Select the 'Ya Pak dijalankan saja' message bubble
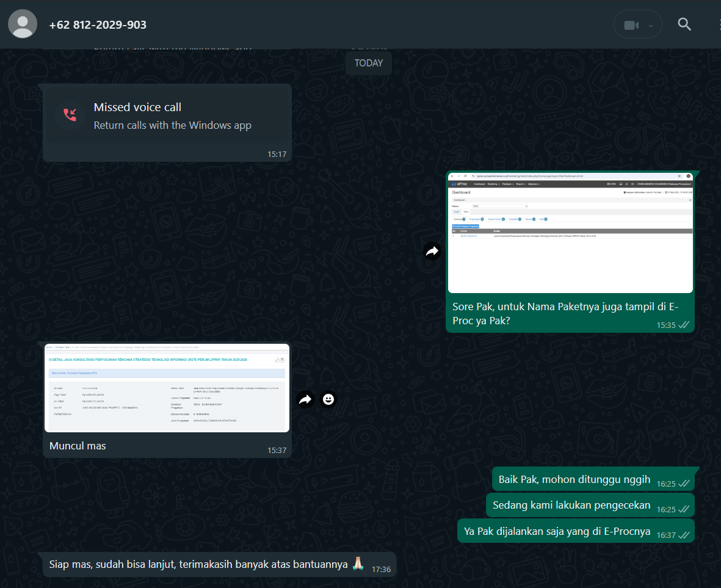 tap(557, 531)
